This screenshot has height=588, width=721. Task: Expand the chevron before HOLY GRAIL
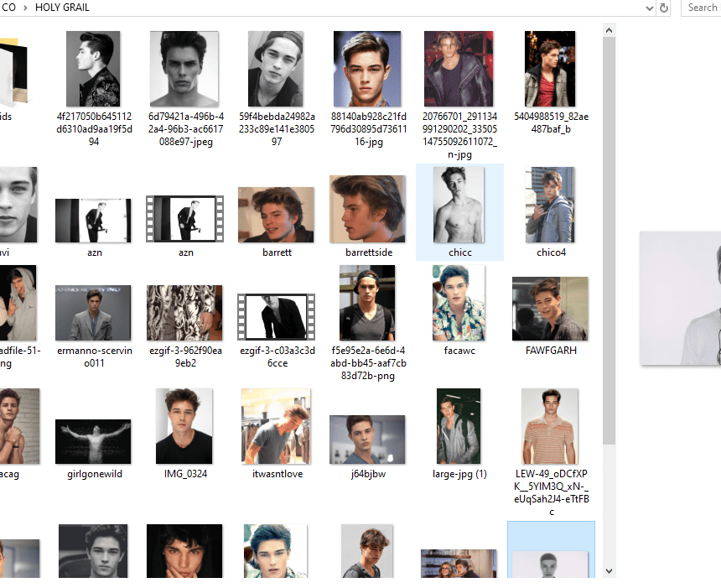pos(25,8)
